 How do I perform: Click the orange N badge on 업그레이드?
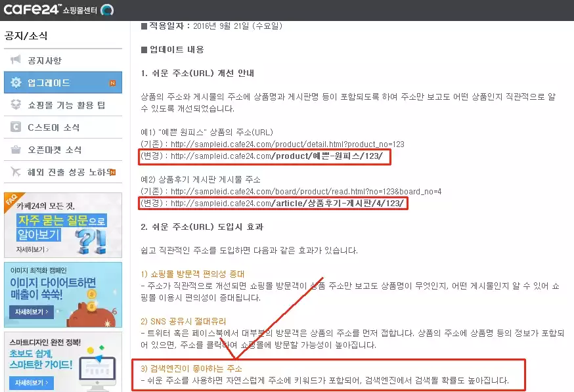(x=112, y=83)
